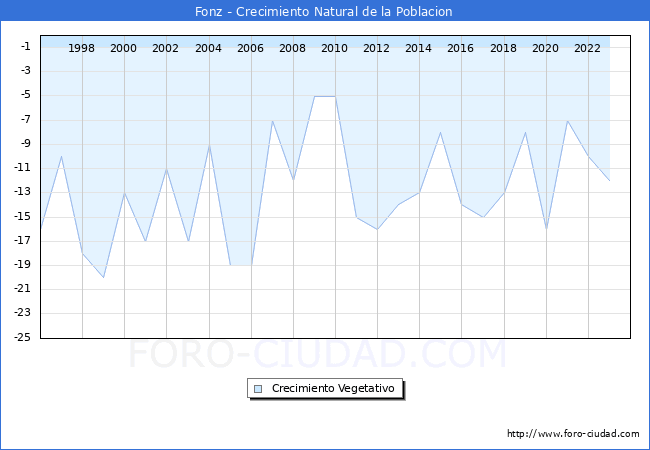Viewport: 650px width, 450px height.
Task: Click the -15 y-axis value
Action: point(23,216)
